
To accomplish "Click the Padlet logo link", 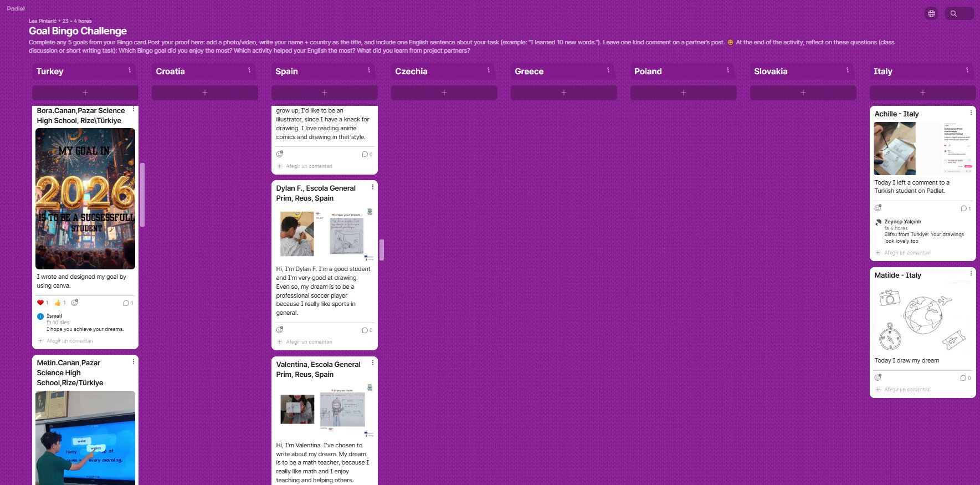I will (x=16, y=8).
